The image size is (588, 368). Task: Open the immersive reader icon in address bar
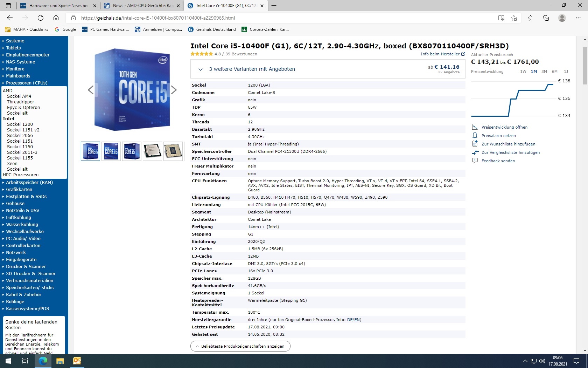click(501, 18)
